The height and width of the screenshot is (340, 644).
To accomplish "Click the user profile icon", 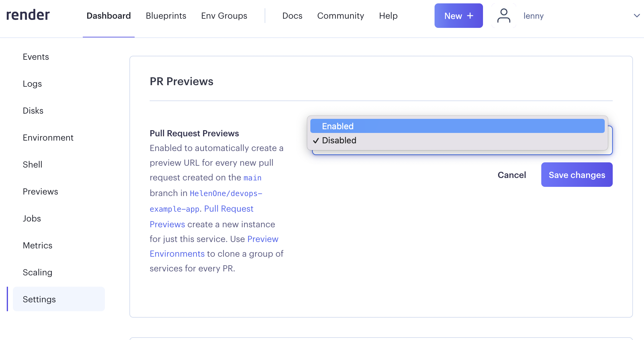I will [504, 16].
